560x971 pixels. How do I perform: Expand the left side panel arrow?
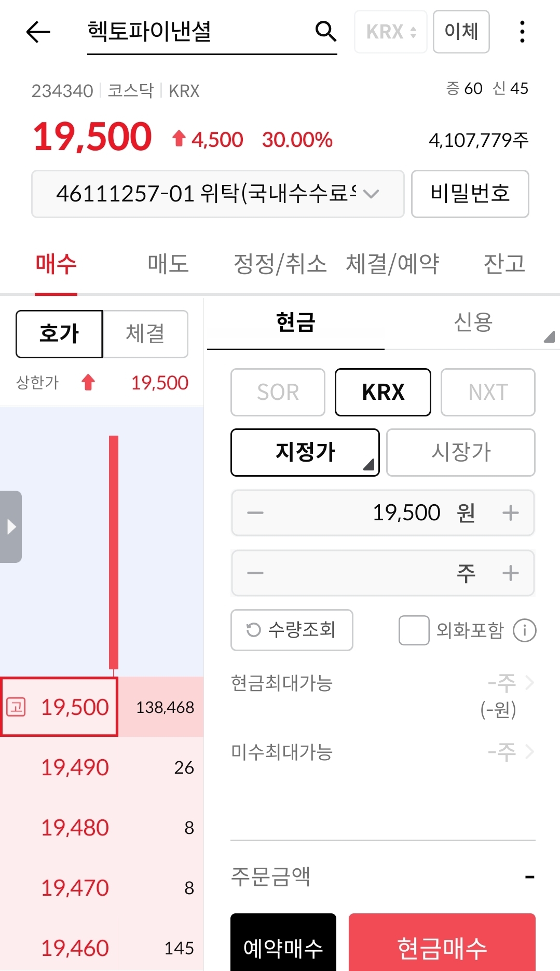pos(11,527)
